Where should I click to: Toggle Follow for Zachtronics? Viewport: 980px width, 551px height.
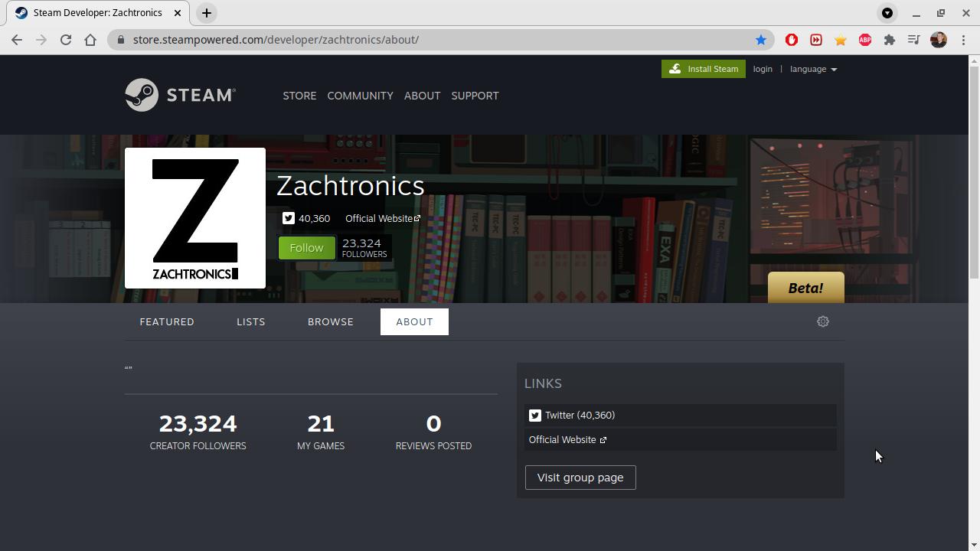pyautogui.click(x=306, y=248)
